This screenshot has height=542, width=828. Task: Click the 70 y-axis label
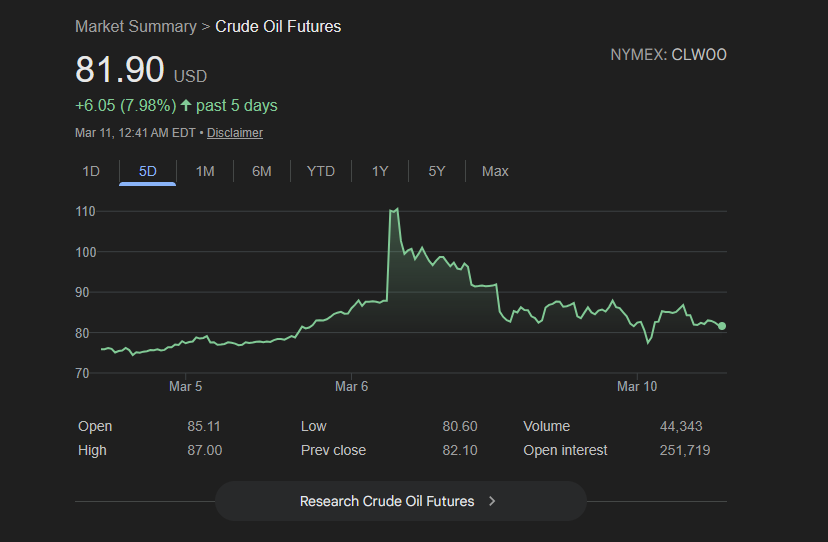pos(82,373)
